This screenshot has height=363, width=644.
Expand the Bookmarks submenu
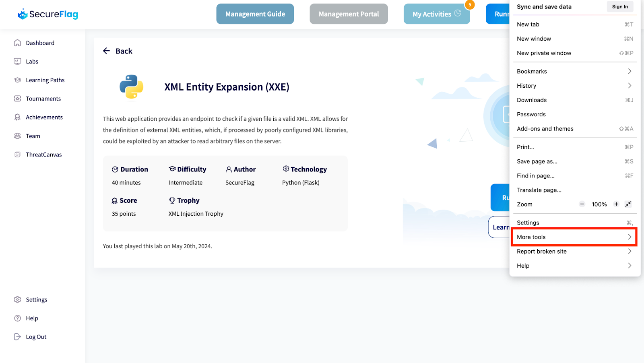click(574, 71)
